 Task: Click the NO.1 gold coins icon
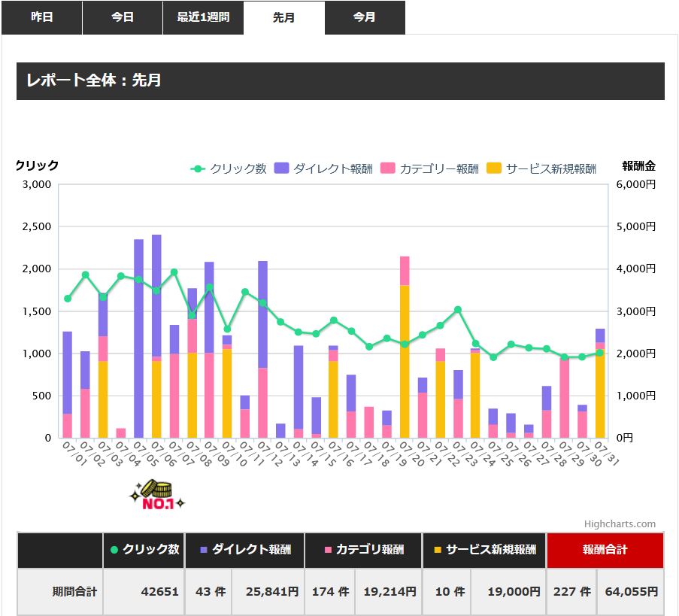click(x=157, y=494)
